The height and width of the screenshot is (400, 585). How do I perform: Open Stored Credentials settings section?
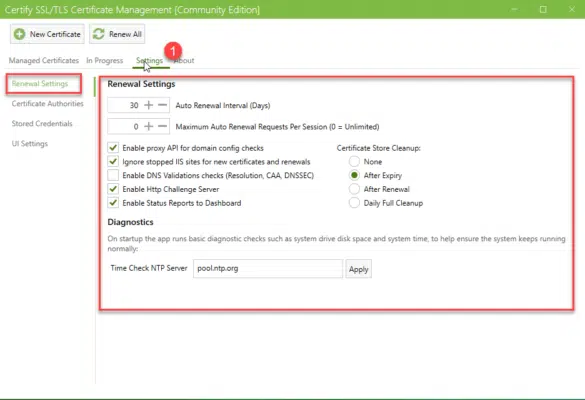[42, 124]
